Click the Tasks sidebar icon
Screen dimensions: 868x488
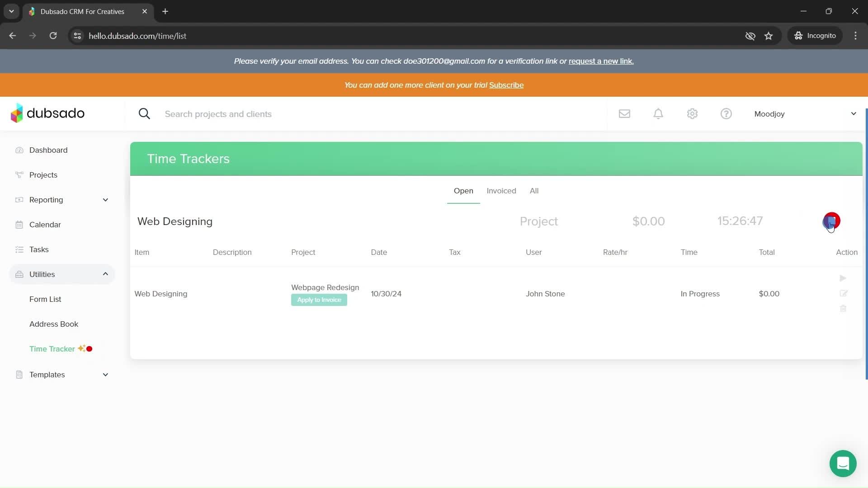pyautogui.click(x=19, y=249)
